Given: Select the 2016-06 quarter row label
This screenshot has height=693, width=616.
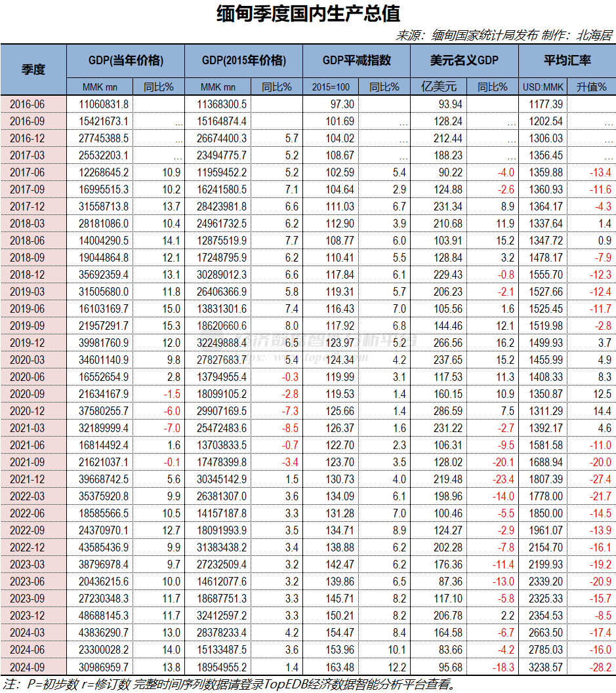Looking at the screenshot, I should (x=32, y=104).
